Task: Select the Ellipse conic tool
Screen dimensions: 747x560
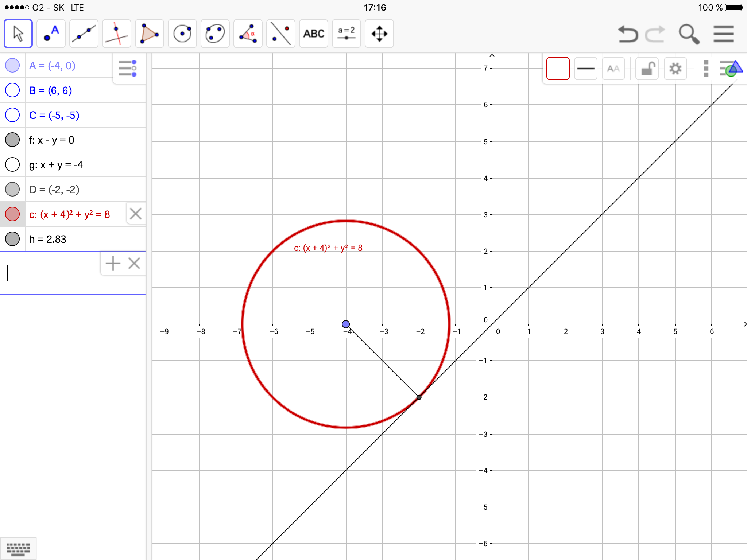Action: click(215, 34)
